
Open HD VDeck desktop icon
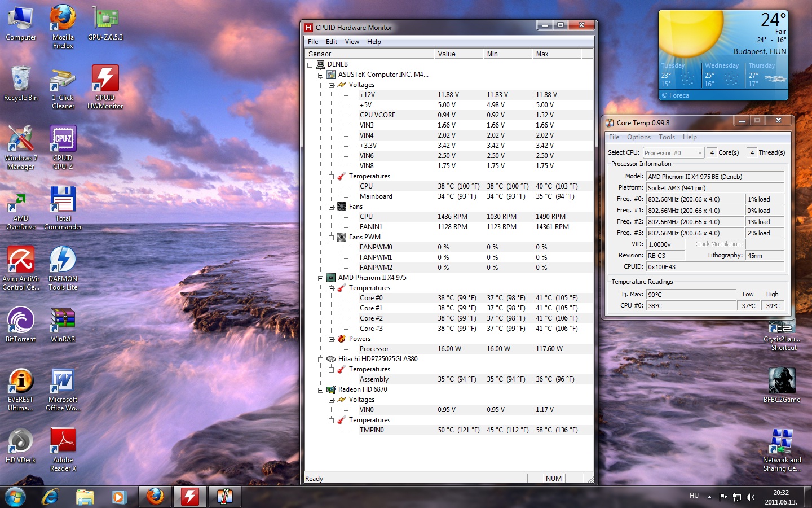click(x=21, y=446)
